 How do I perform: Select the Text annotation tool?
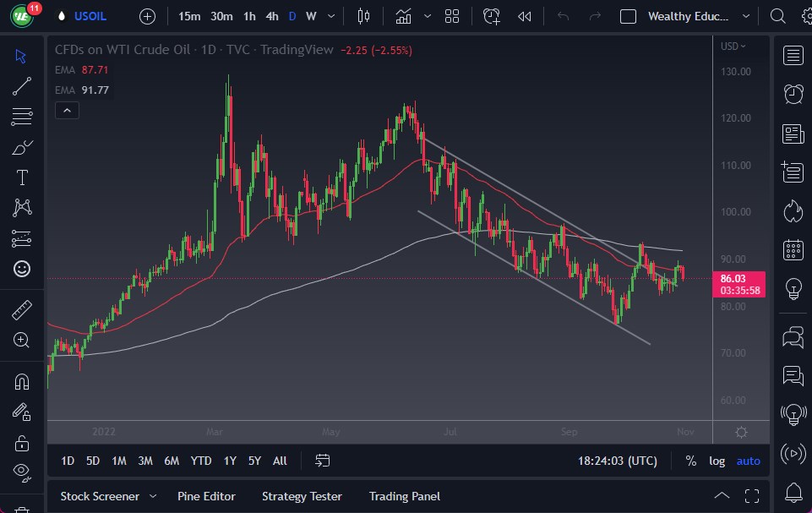[x=21, y=177]
